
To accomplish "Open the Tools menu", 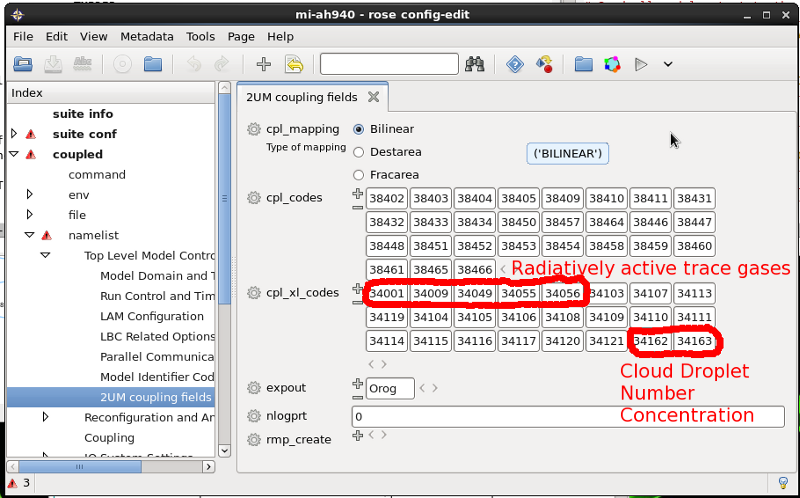I will [x=201, y=37].
